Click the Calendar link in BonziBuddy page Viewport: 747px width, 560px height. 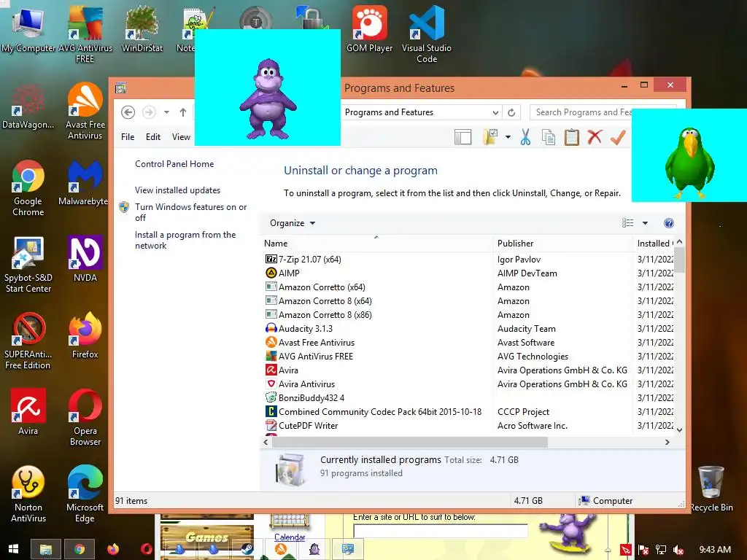(x=290, y=537)
